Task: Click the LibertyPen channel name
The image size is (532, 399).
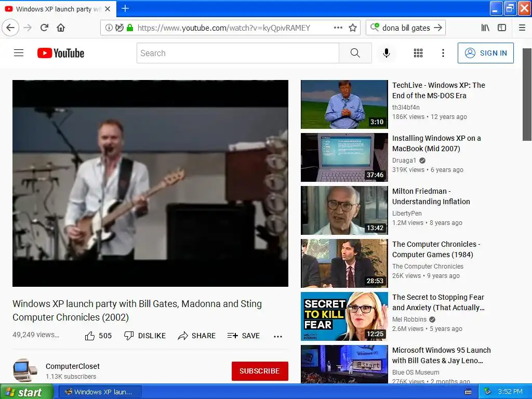Action: pyautogui.click(x=407, y=213)
